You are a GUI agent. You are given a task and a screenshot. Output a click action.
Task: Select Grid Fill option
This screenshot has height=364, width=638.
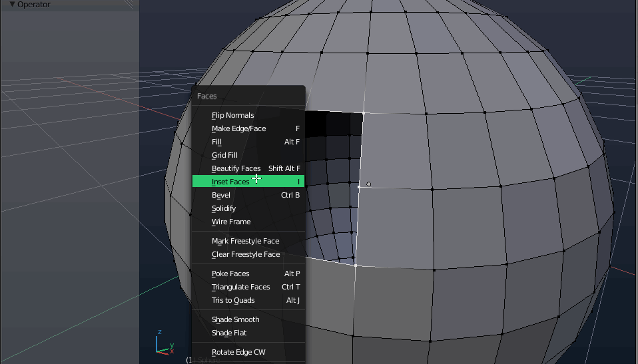point(248,155)
